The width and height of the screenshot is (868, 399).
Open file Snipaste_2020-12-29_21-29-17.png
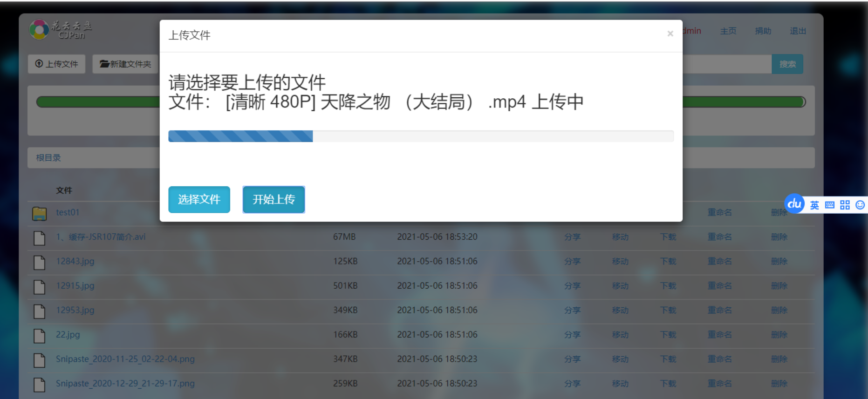tap(125, 383)
